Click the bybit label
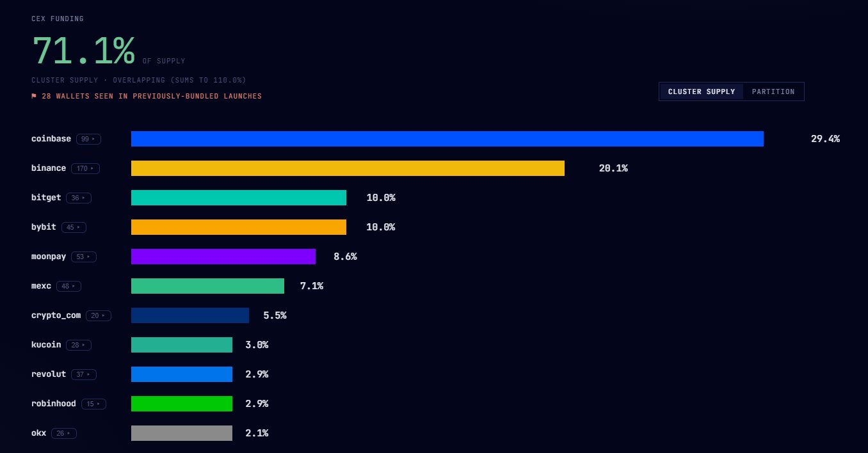The image size is (868, 453). tap(44, 227)
